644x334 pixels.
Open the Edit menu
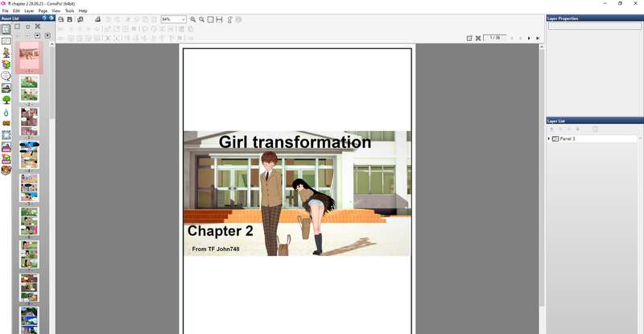click(x=16, y=10)
